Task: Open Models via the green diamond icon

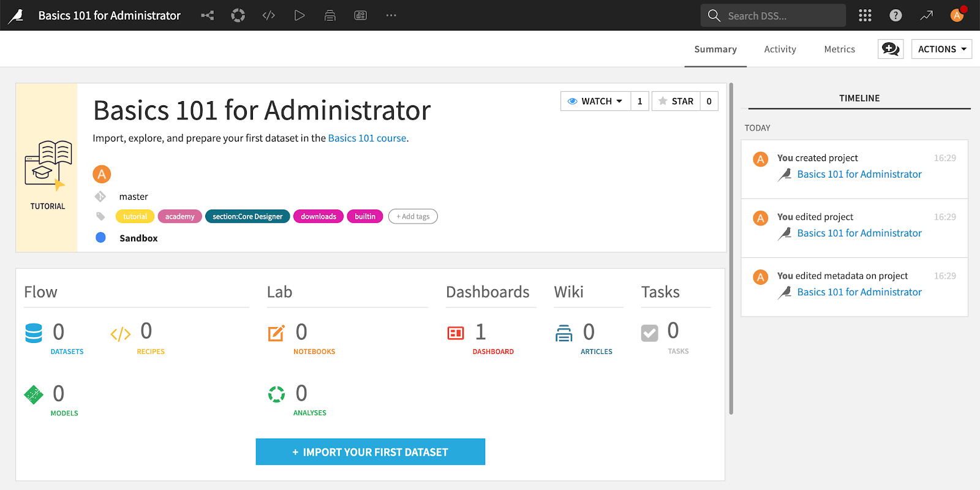Action: pos(34,394)
